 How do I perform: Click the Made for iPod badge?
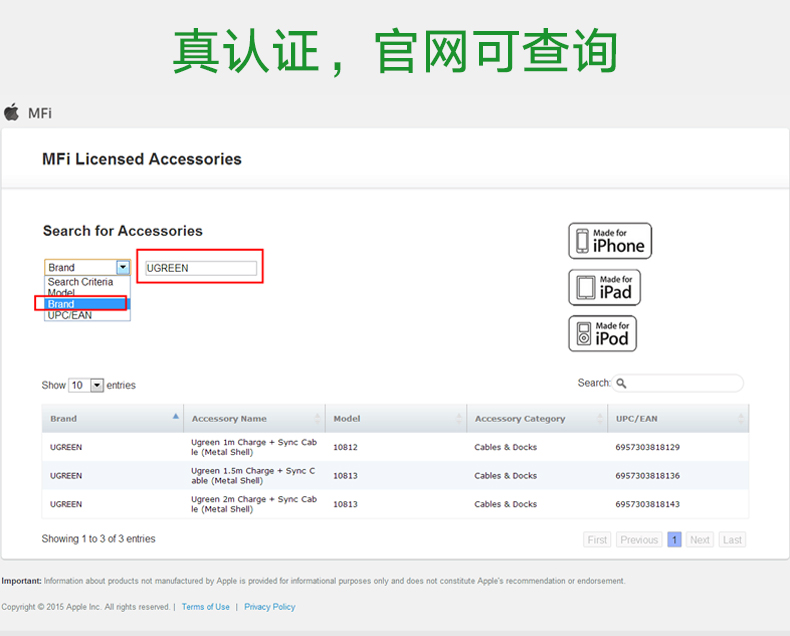pyautogui.click(x=603, y=334)
